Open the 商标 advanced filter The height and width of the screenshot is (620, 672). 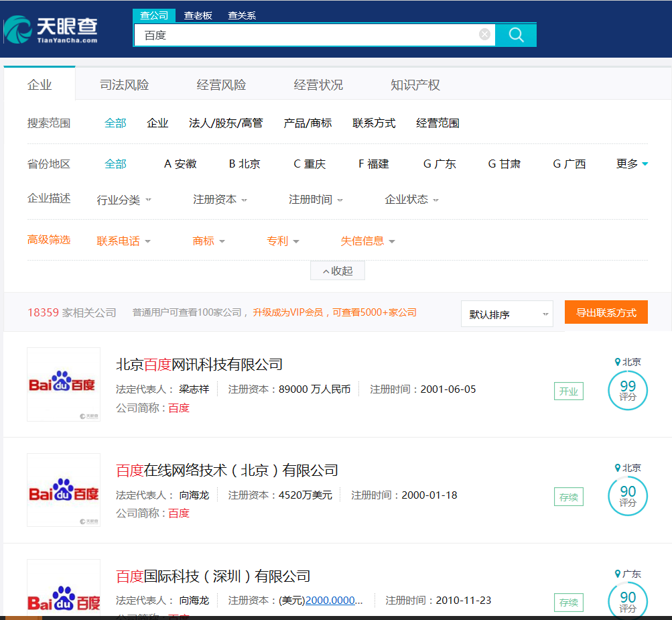[x=209, y=241]
